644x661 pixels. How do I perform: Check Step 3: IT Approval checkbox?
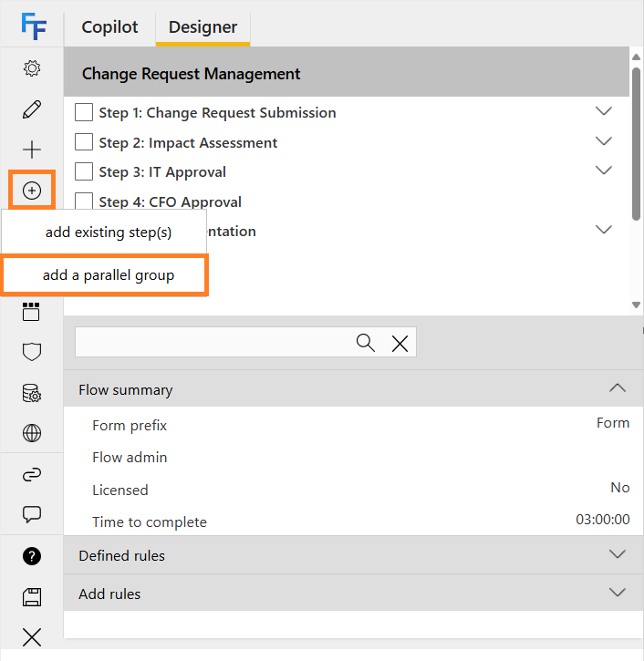click(x=84, y=171)
